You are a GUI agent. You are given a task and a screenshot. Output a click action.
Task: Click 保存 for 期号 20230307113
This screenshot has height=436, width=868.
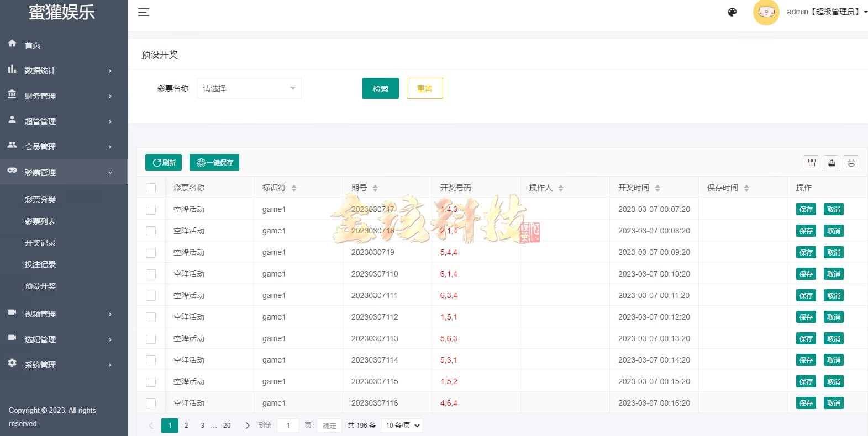tap(806, 338)
